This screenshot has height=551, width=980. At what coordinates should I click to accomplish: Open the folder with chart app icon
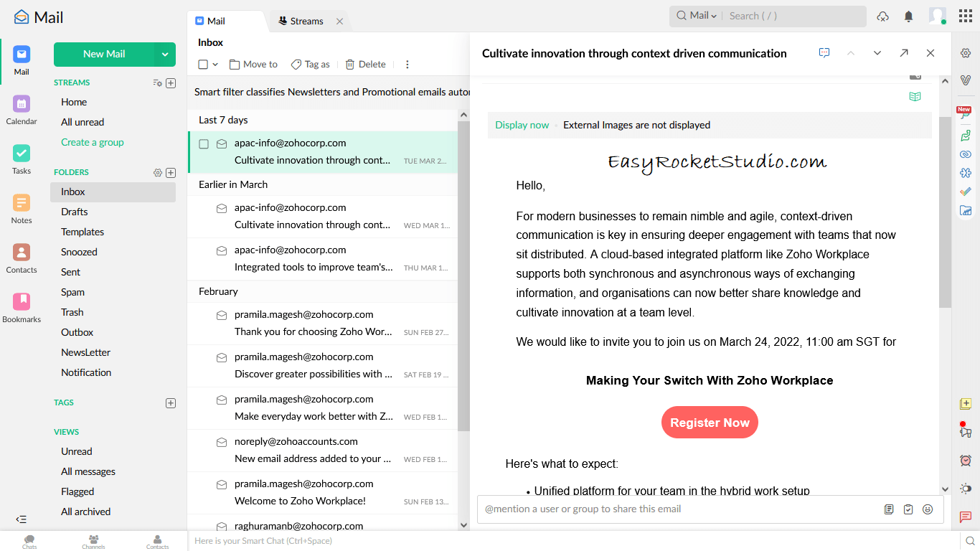point(966,210)
